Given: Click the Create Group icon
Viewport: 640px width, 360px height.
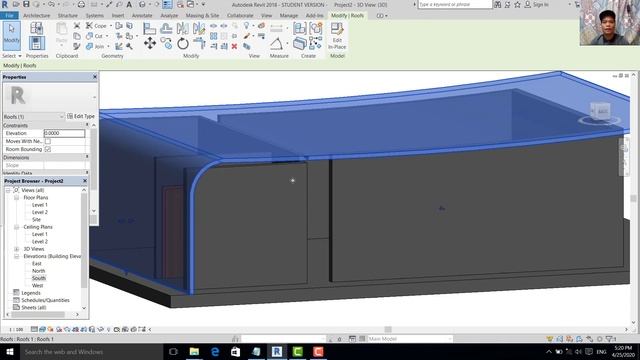Looking at the screenshot, I should tap(316, 28).
